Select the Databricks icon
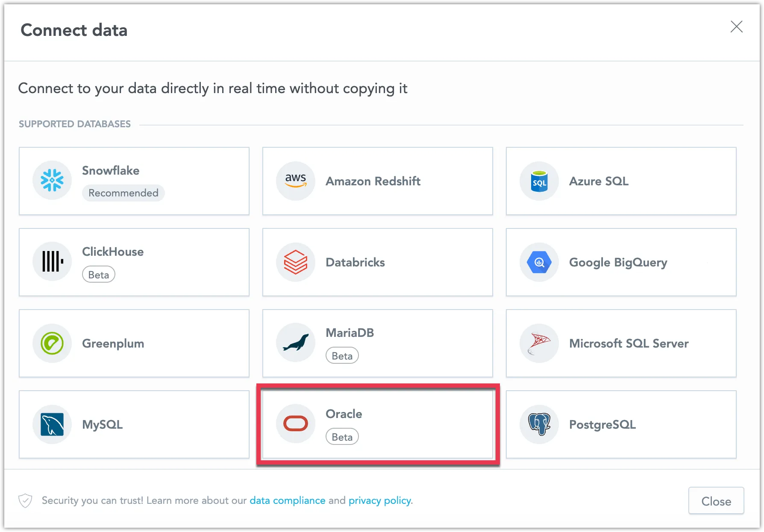764x532 pixels. 295,262
